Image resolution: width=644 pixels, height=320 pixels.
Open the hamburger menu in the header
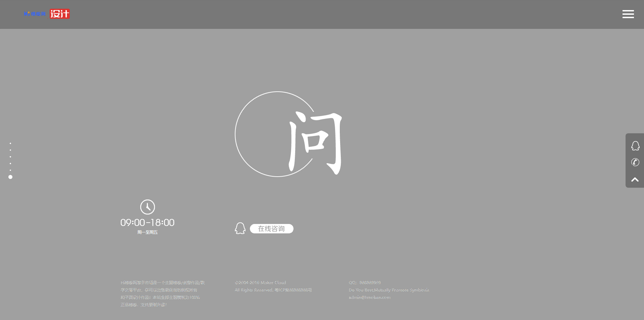tap(628, 14)
